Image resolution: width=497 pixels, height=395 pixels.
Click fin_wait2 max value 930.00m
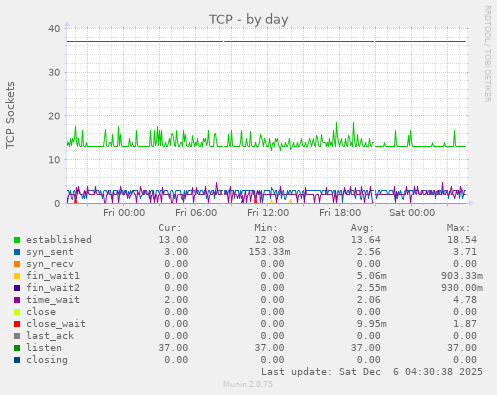coord(462,288)
